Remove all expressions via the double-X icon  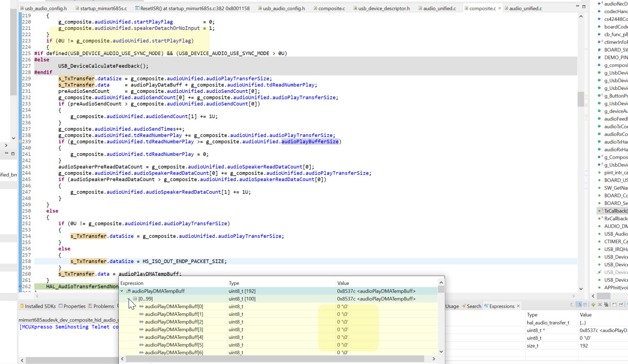pyautogui.click(x=606, y=305)
